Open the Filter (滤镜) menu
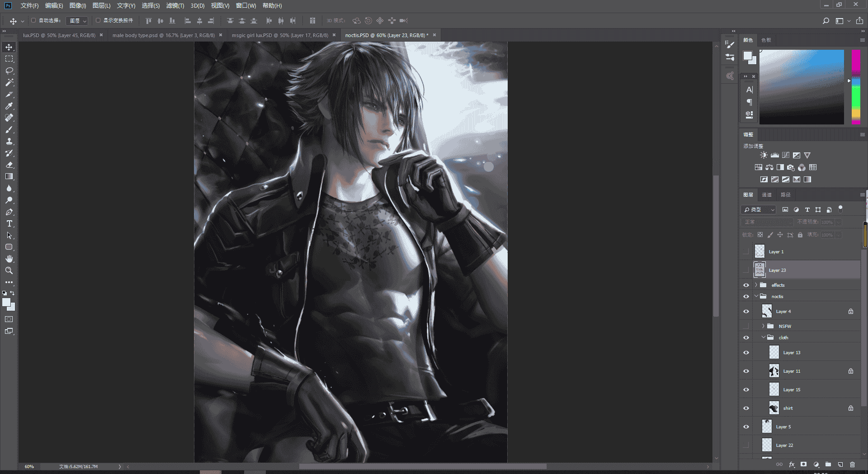Image resolution: width=868 pixels, height=474 pixels. [x=175, y=5]
